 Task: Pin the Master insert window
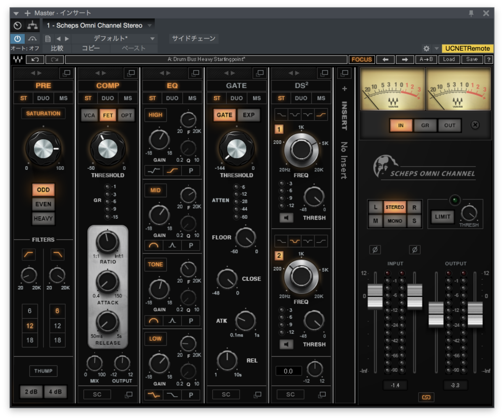472,13
